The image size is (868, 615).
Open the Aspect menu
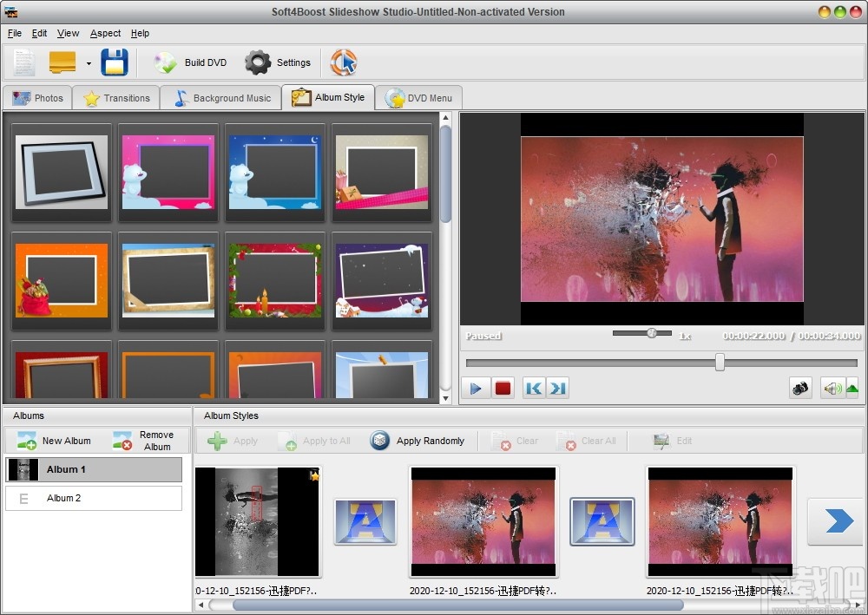[x=105, y=33]
